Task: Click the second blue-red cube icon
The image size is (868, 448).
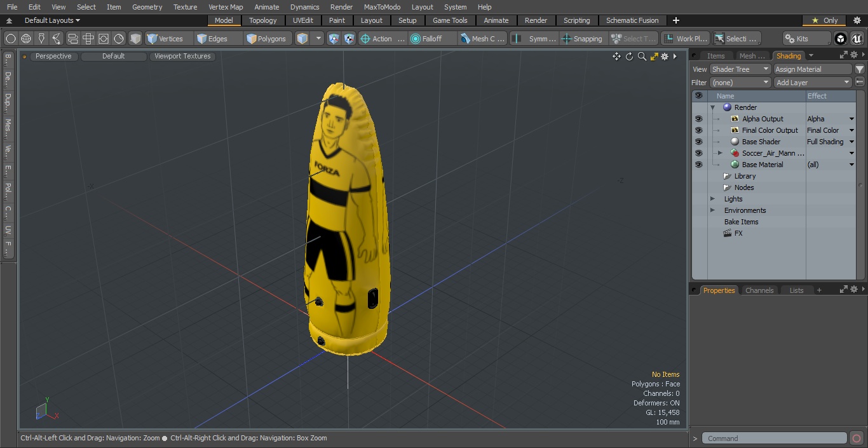Action: coord(349,39)
